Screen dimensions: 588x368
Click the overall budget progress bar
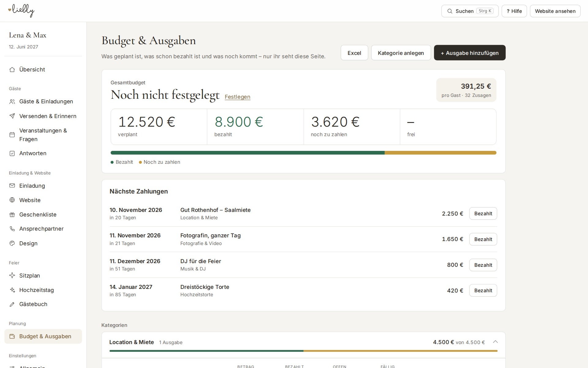[x=303, y=153]
